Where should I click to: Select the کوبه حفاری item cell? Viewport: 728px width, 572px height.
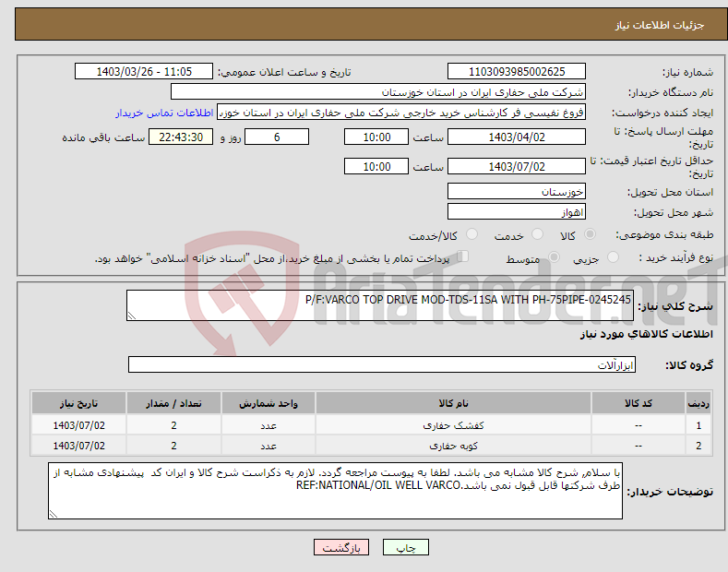[453, 446]
